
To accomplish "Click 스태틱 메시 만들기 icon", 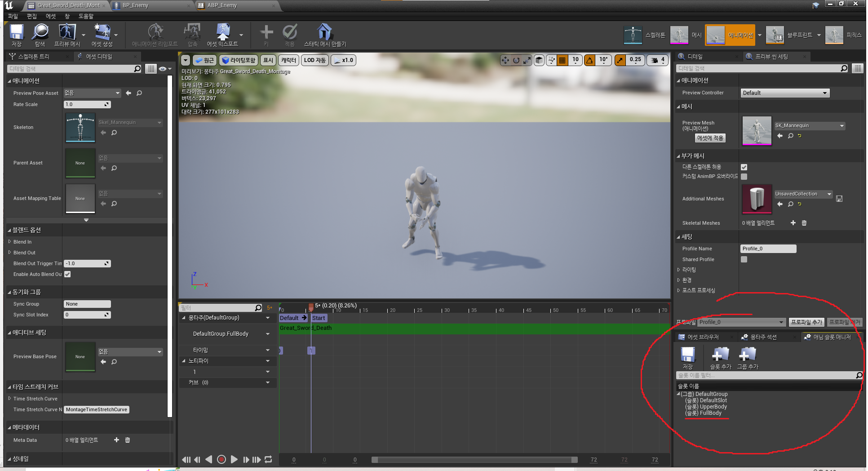I will pos(325,35).
